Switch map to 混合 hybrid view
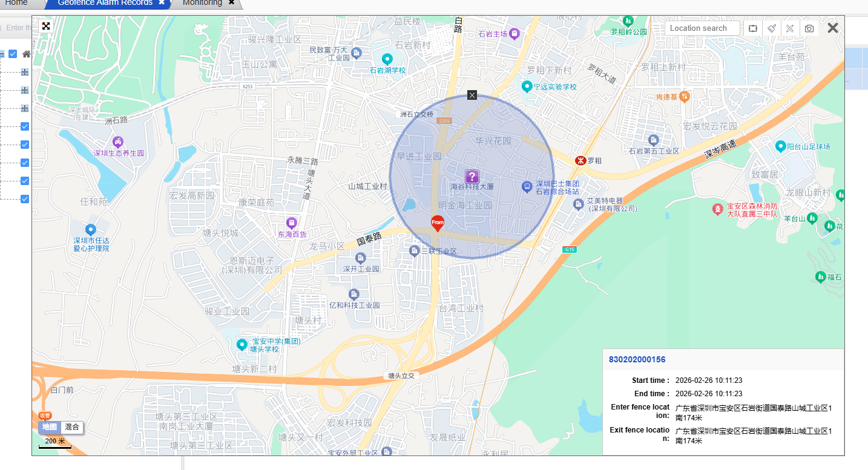868x470 pixels. tap(72, 427)
